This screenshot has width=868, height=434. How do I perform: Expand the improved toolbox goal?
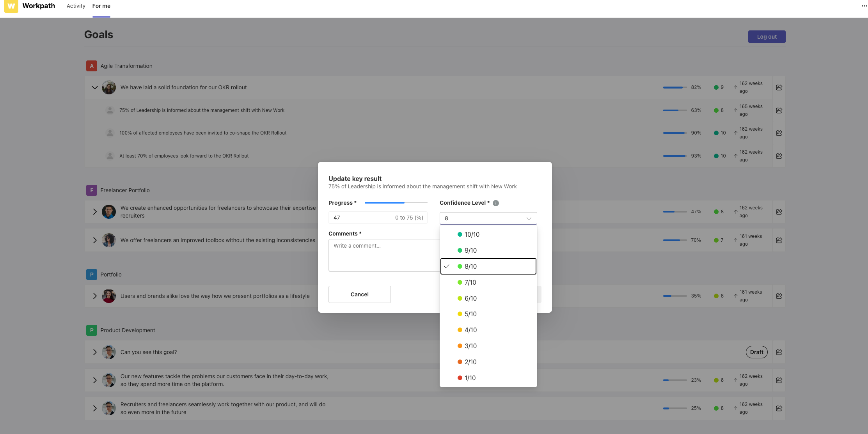(x=95, y=240)
